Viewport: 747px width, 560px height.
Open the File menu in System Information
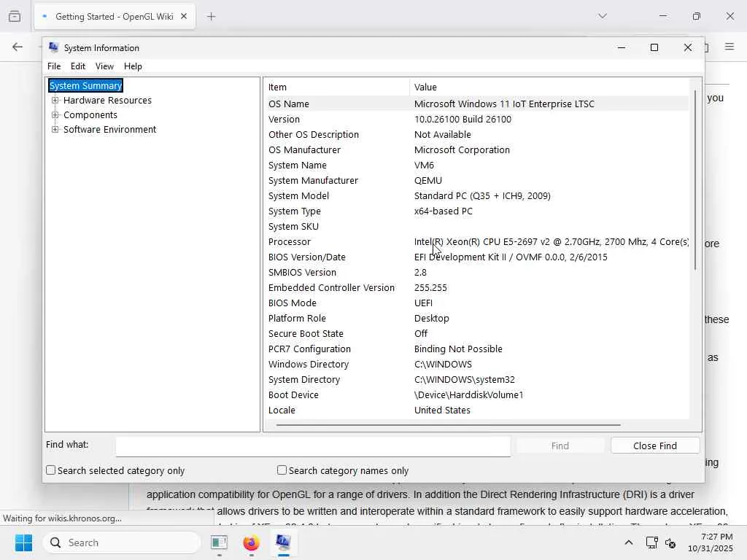click(54, 66)
